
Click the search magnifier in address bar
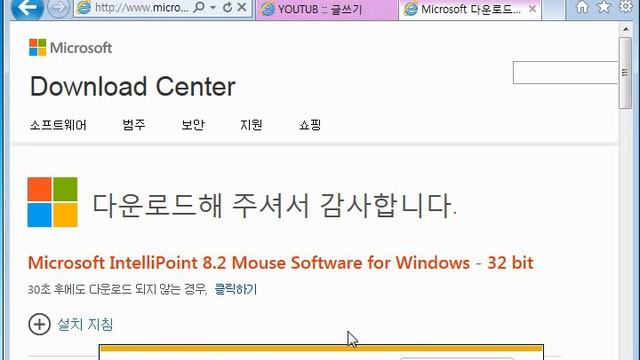pyautogui.click(x=199, y=7)
